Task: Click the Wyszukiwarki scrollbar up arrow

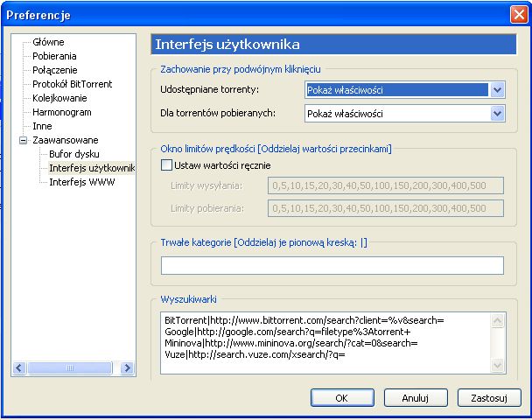Action: tap(497, 321)
